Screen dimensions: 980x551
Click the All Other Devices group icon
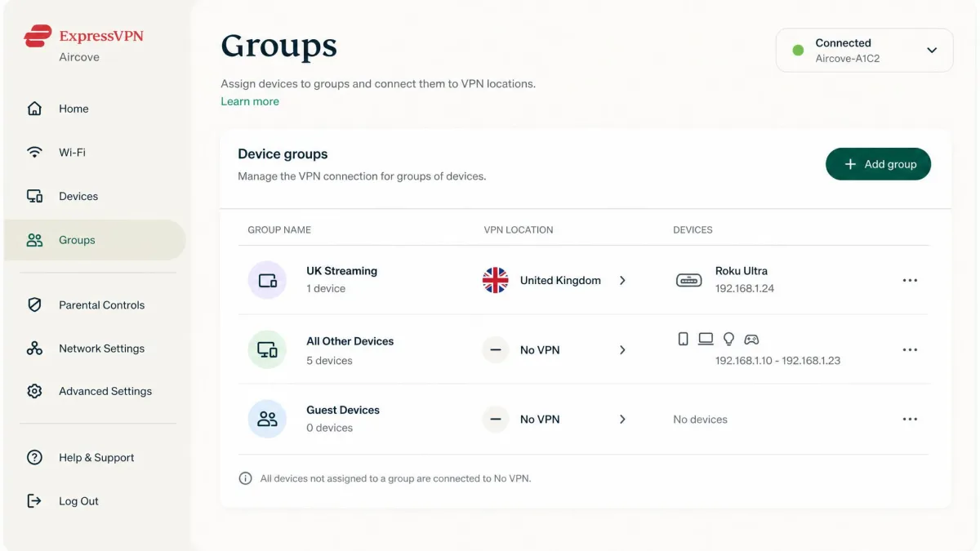(x=267, y=349)
